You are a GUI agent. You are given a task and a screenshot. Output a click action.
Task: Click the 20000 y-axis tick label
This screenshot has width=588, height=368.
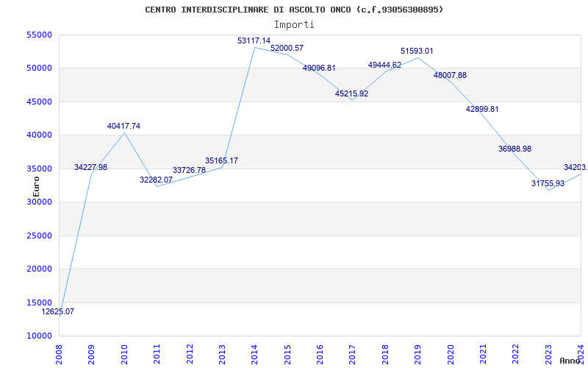point(39,269)
